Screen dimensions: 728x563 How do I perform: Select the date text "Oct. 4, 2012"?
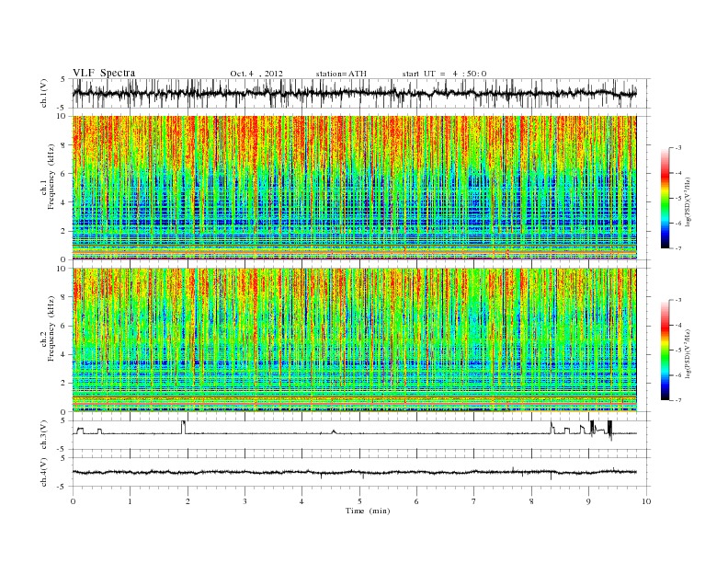point(256,74)
